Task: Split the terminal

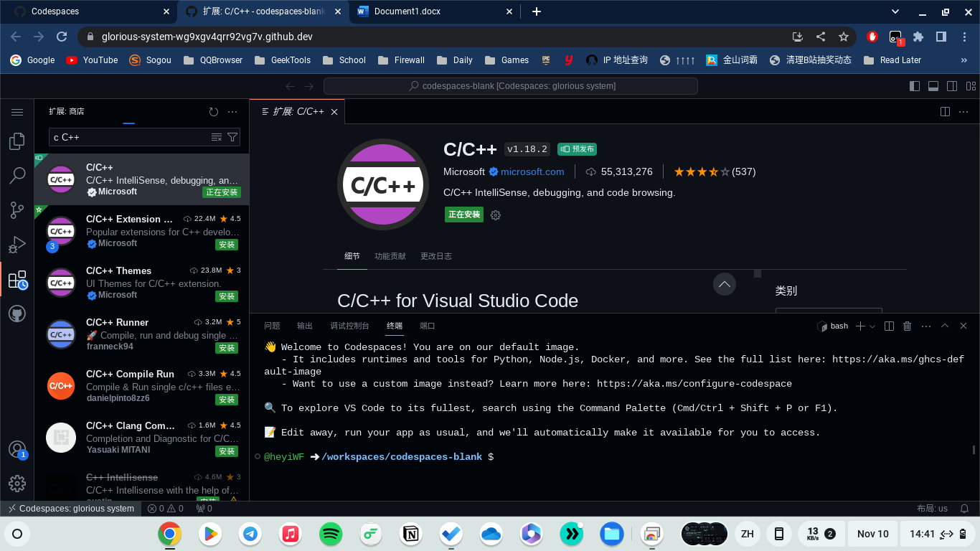Action: click(889, 326)
